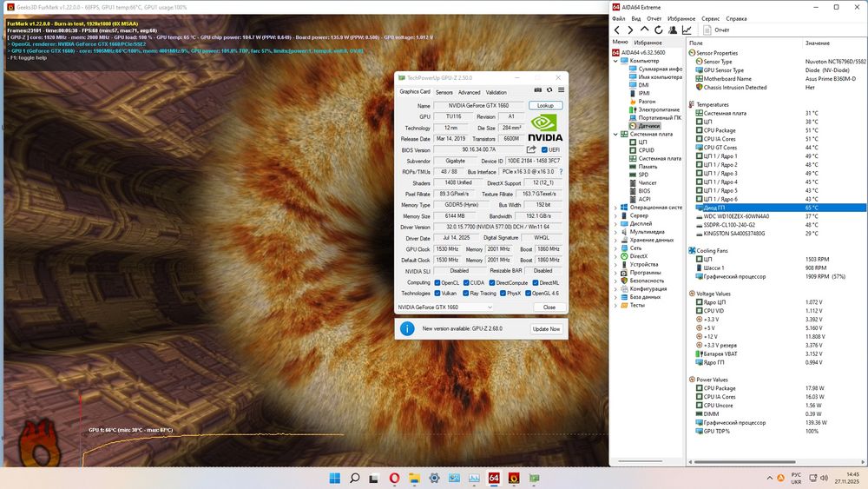Toggle Vulkan checkbox in GPU-Z
Viewport: 868px width, 489px height.
coord(437,294)
